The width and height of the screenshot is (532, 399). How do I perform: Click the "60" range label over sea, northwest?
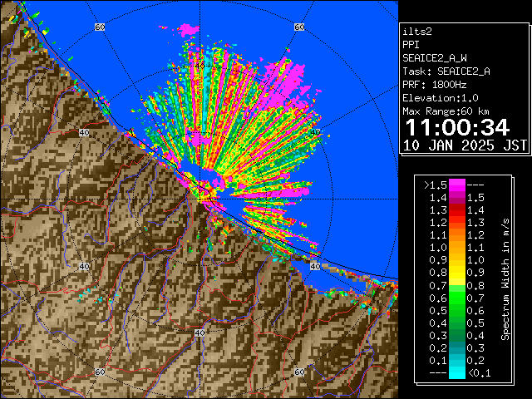(x=100, y=27)
